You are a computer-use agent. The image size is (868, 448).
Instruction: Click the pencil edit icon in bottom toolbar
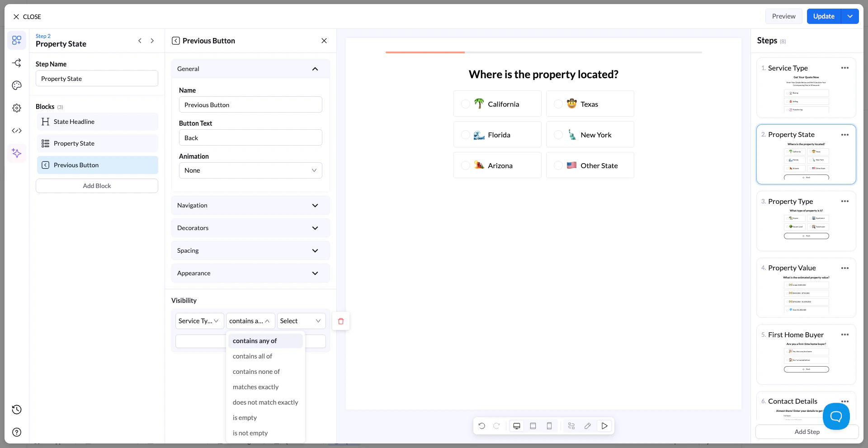588,426
